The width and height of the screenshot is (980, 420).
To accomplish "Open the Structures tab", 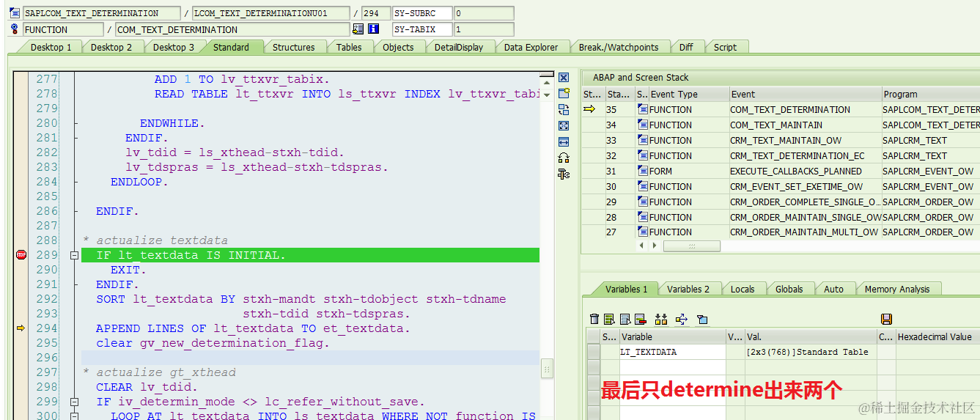I will [293, 47].
